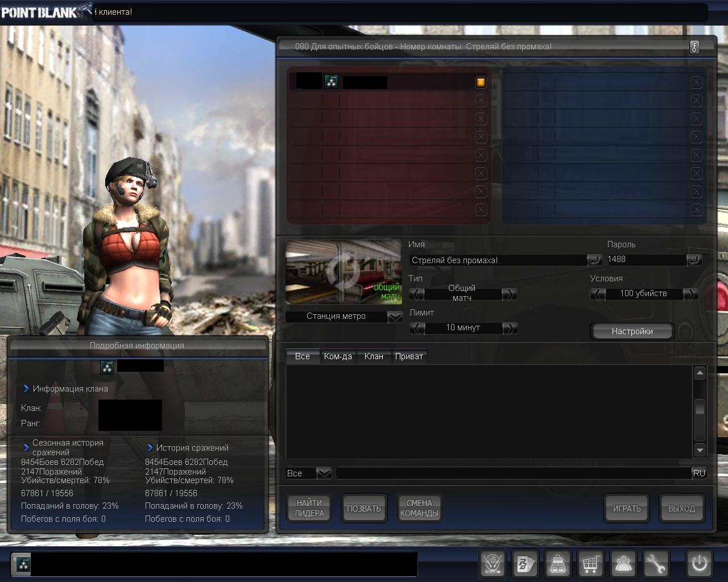Toggle the second red team slot closed

(x=481, y=101)
